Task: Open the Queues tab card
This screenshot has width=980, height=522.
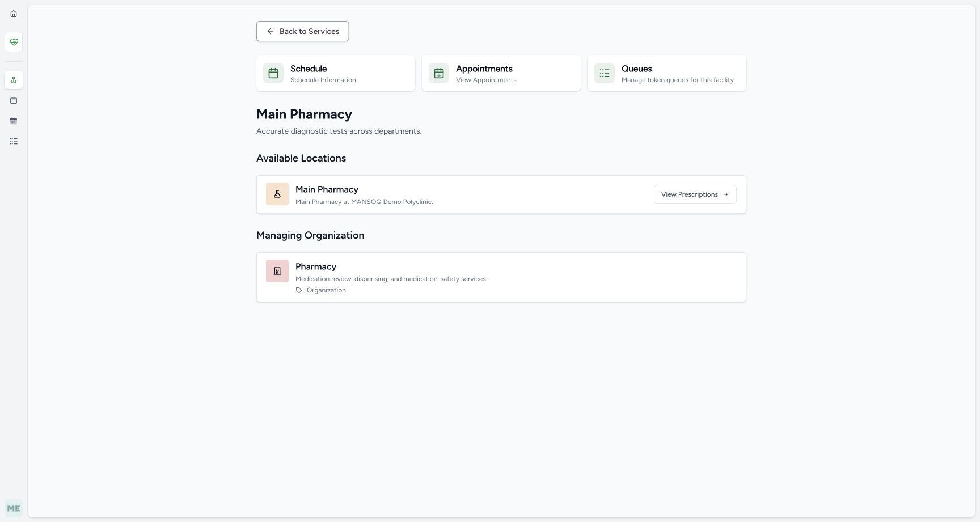Action: click(x=667, y=73)
